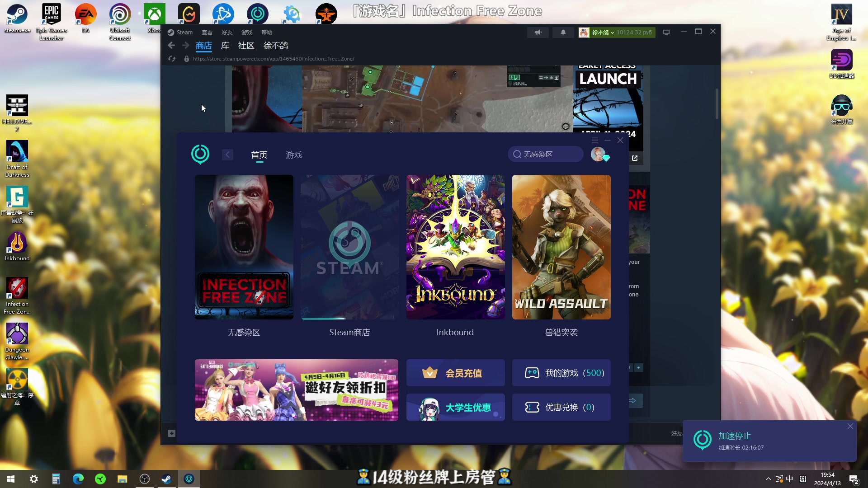Click Steam back navigation arrow

[171, 45]
